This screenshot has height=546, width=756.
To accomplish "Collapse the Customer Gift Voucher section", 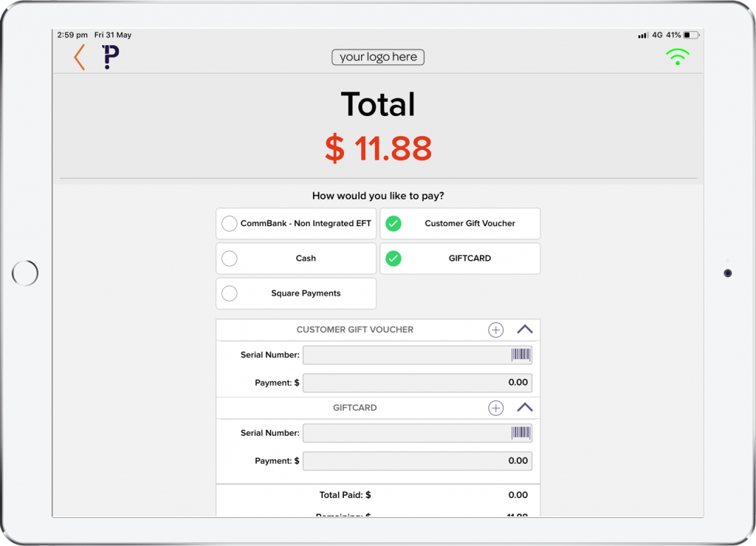I will (525, 330).
